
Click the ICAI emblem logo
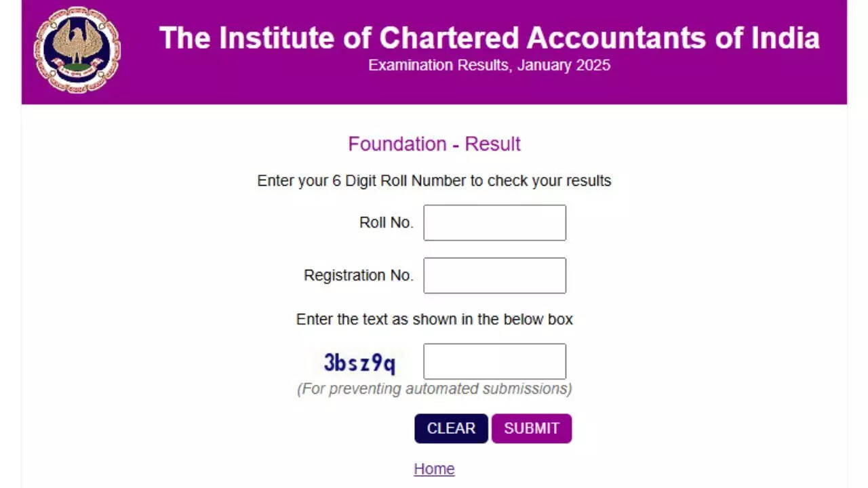pyautogui.click(x=77, y=49)
